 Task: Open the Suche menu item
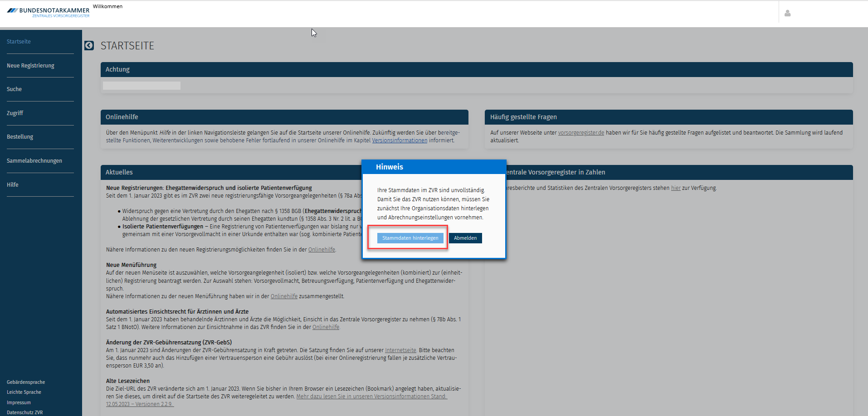14,89
